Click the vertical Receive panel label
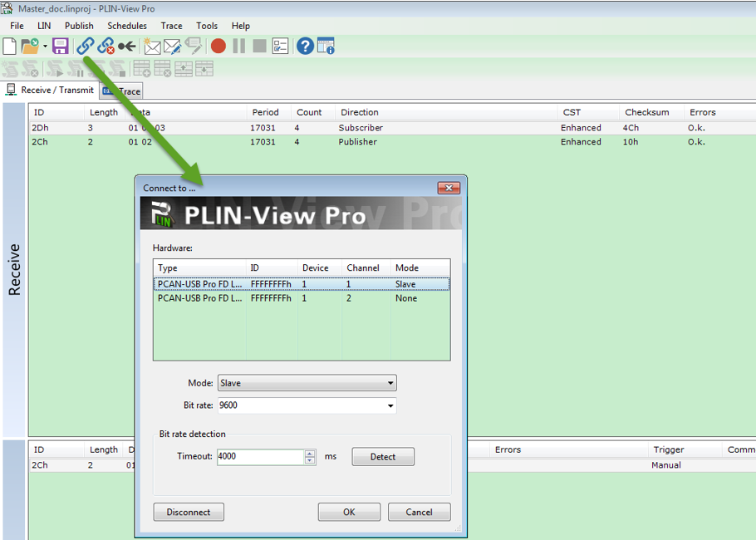 (14, 269)
